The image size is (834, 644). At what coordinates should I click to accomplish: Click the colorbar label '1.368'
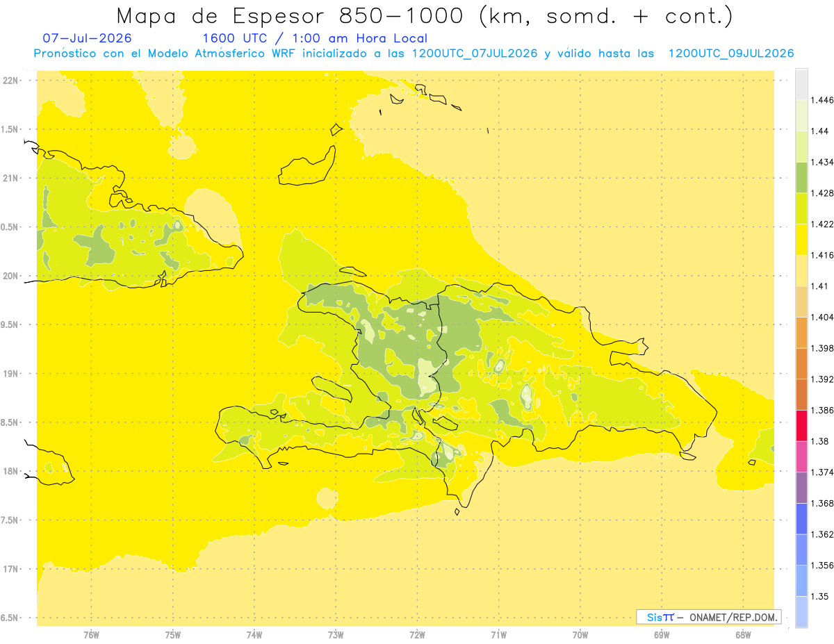[x=822, y=503]
